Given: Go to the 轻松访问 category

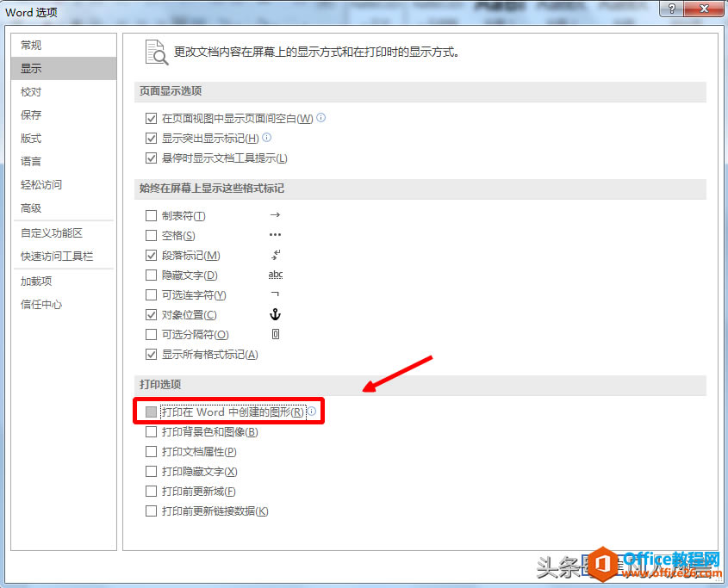Looking at the screenshot, I should (x=64, y=184).
